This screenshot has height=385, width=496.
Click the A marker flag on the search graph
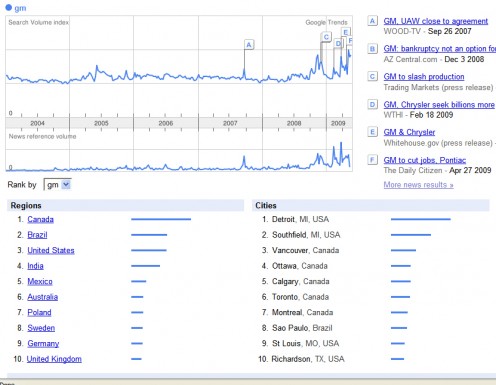coord(249,45)
